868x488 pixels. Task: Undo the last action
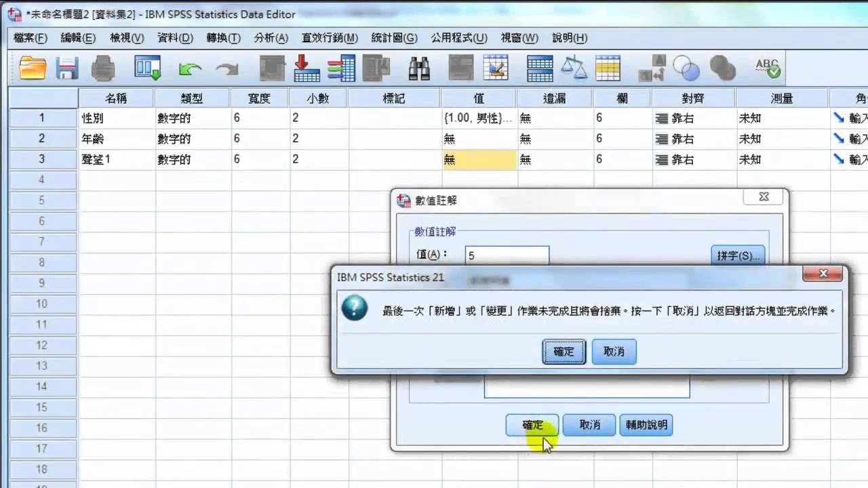click(190, 68)
